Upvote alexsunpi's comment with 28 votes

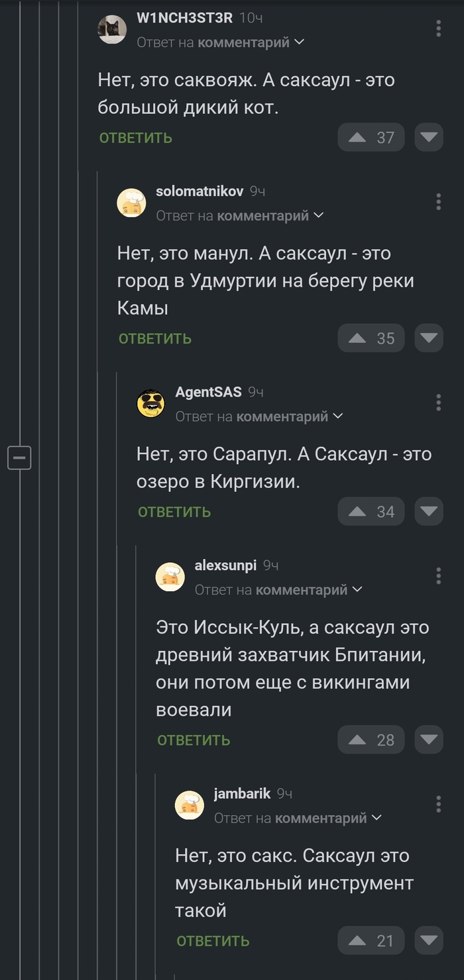tap(358, 740)
